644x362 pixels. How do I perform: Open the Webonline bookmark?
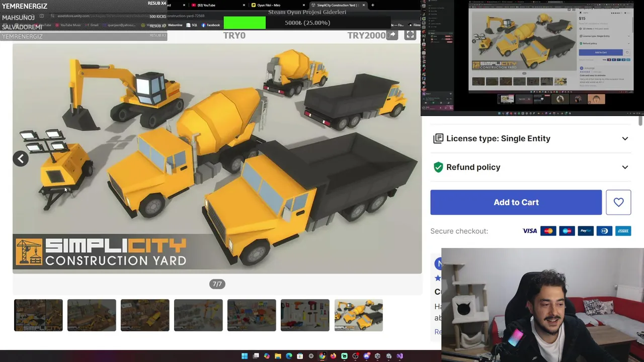click(x=173, y=25)
